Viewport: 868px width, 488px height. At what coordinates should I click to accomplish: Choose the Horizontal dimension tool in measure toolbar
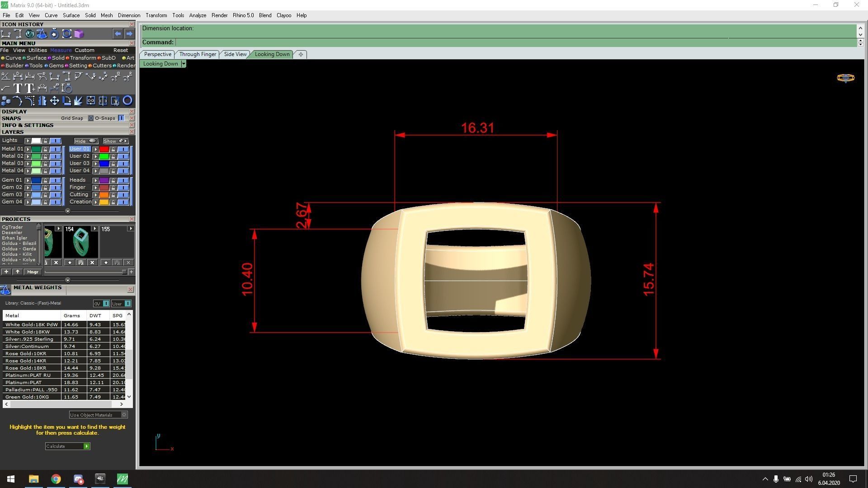[54, 76]
